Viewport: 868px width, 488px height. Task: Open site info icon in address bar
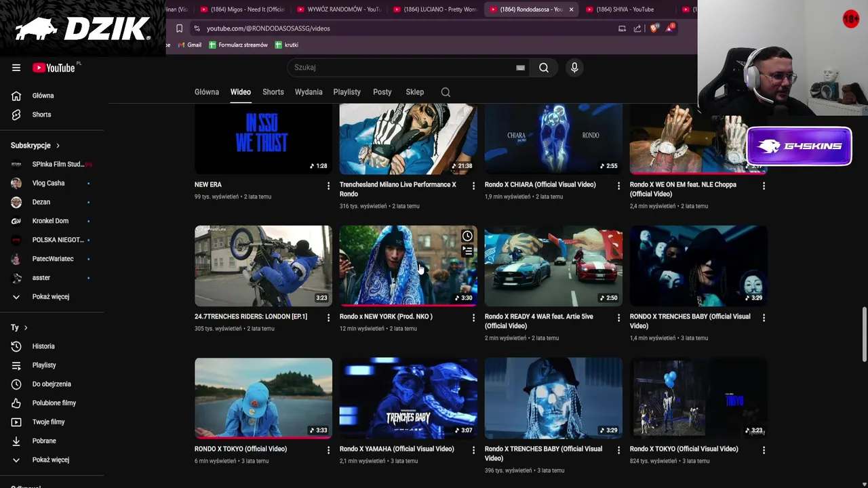pos(197,28)
